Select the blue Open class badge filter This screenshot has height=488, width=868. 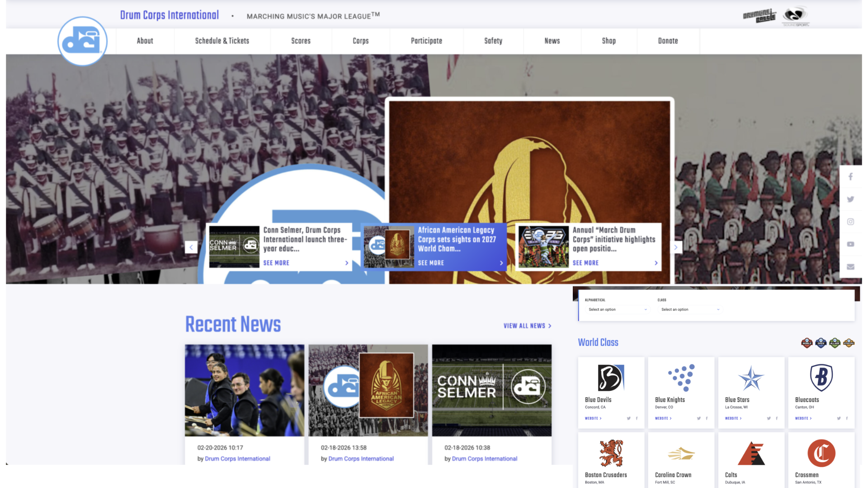[821, 343]
